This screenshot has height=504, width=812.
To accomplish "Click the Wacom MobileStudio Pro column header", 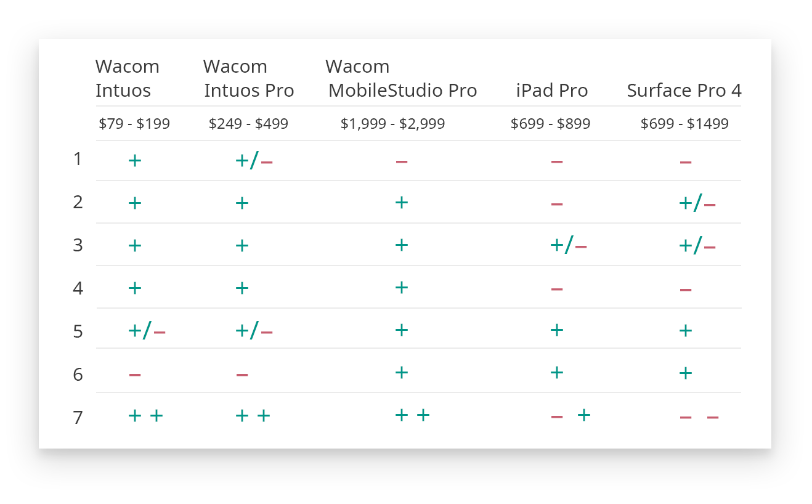I will tap(402, 78).
